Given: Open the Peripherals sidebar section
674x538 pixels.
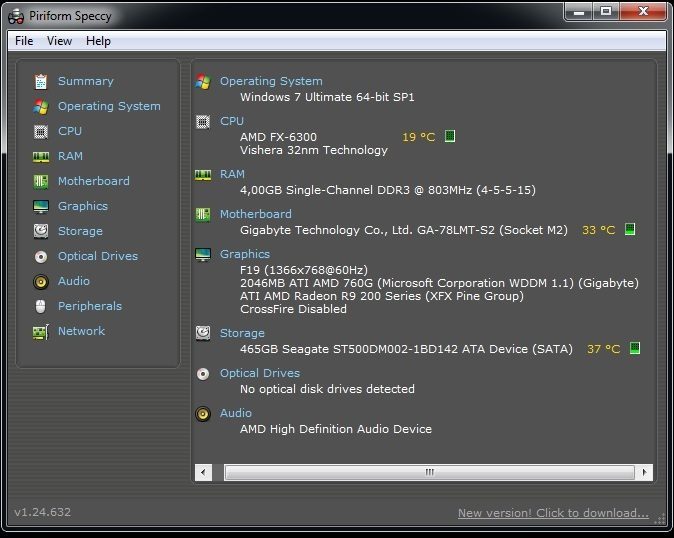Looking at the screenshot, I should coord(90,306).
